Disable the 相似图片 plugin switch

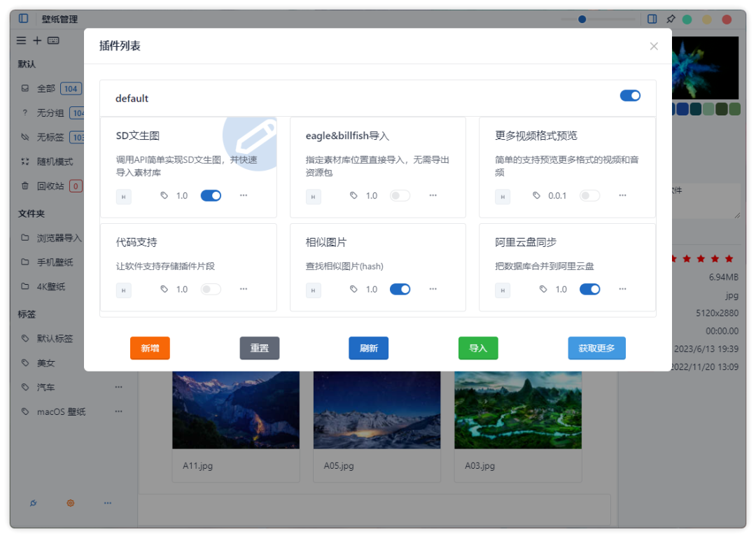400,289
